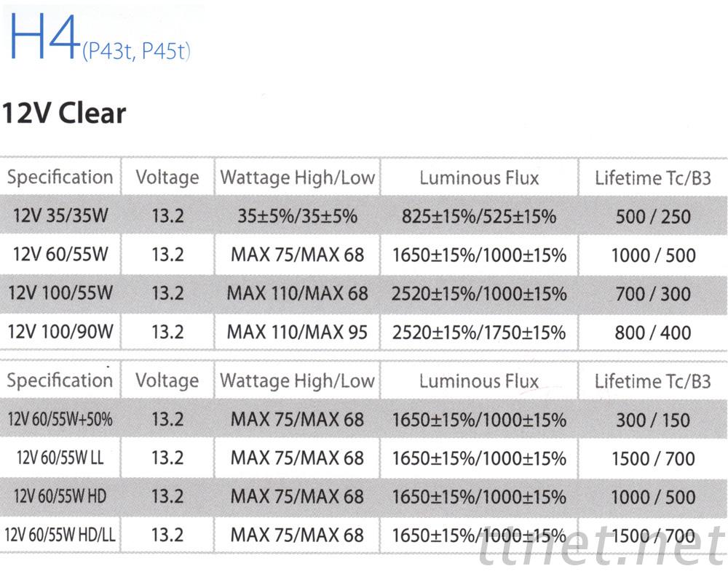Click the 12V 100/55W specification cell
The image size is (728, 582).
tap(60, 293)
